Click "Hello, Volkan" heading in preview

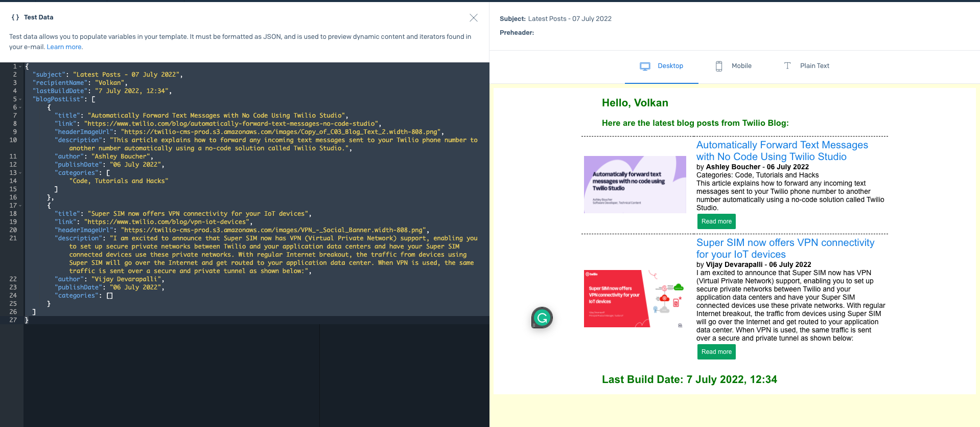point(635,103)
